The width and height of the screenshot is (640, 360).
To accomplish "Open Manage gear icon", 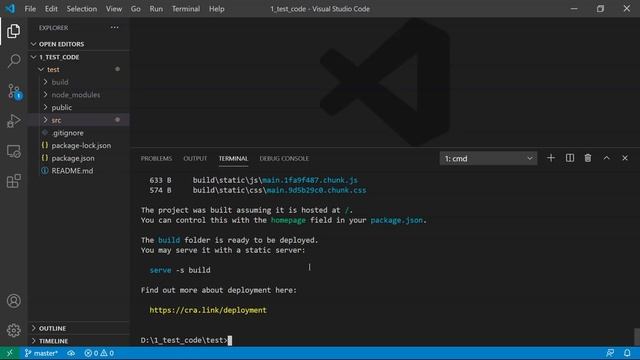I will point(13,330).
